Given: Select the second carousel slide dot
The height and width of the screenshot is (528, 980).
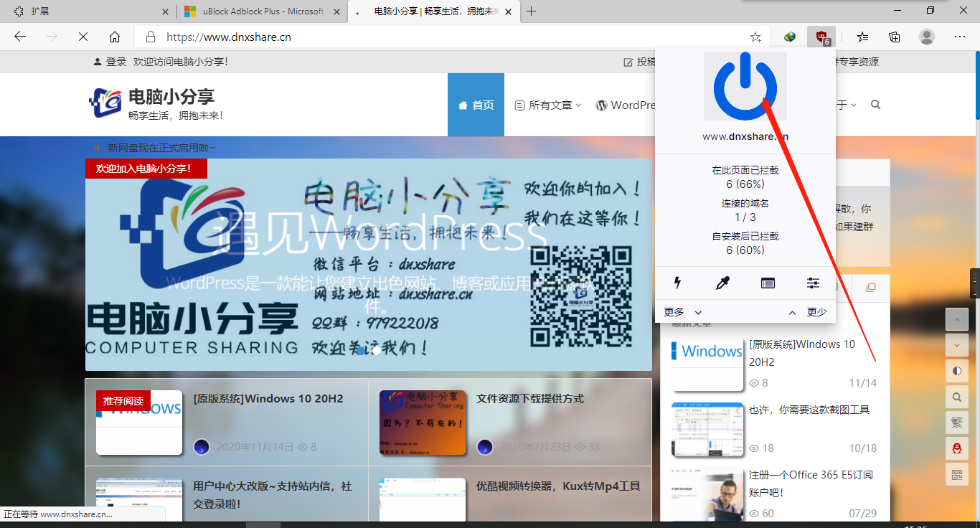Looking at the screenshot, I should coord(376,351).
